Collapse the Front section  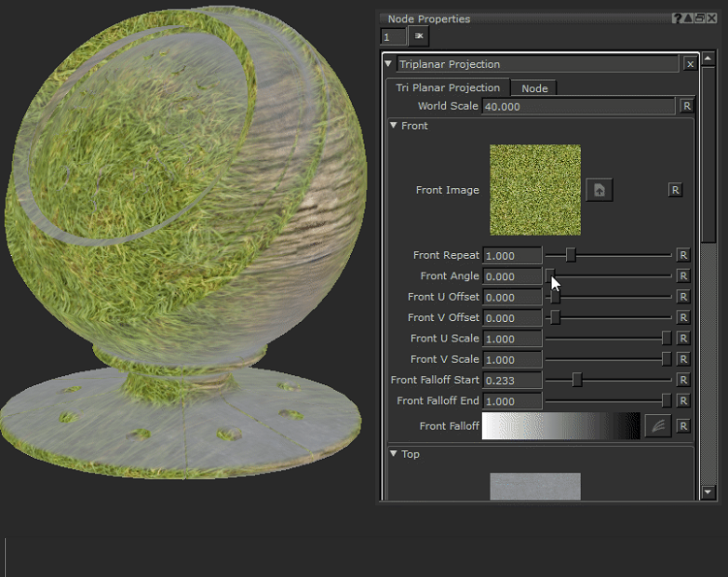coord(394,126)
